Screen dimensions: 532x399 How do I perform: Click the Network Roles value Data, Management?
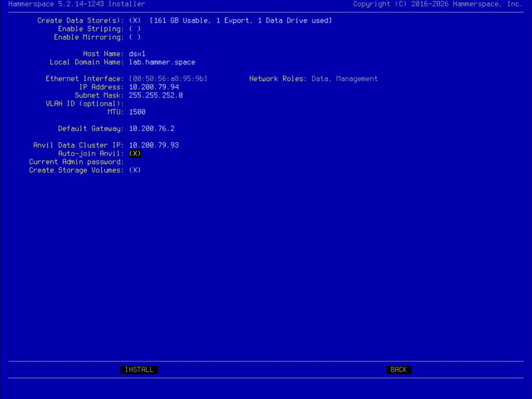[x=344, y=79]
